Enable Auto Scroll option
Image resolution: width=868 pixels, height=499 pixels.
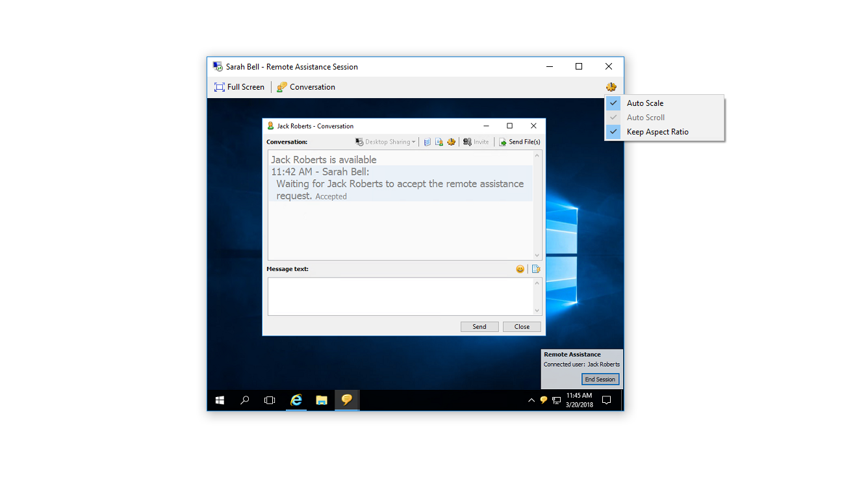645,117
